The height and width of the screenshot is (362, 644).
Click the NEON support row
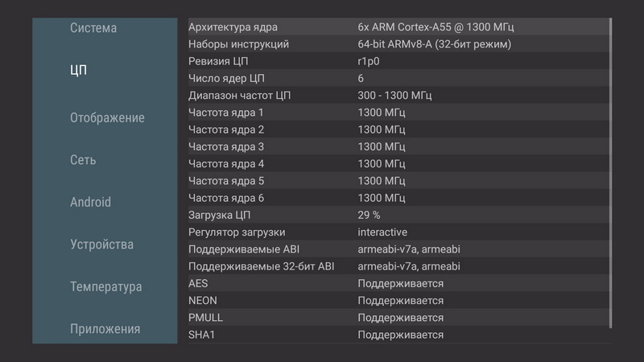click(398, 300)
